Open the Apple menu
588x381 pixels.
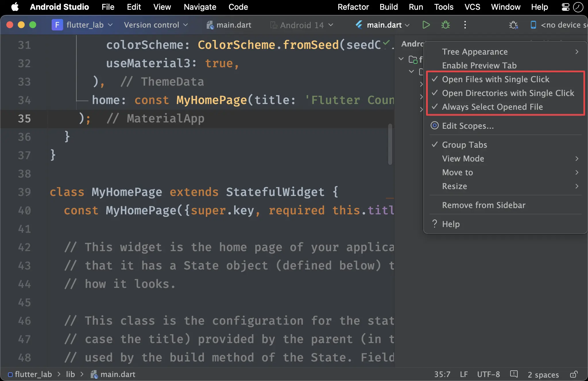15,7
